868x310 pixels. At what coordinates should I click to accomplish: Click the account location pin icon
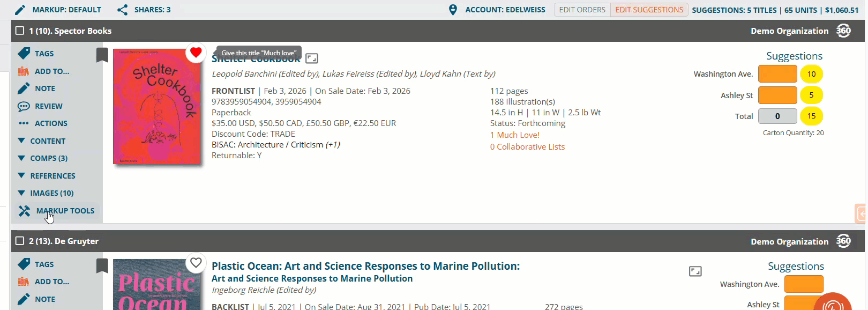pyautogui.click(x=453, y=10)
